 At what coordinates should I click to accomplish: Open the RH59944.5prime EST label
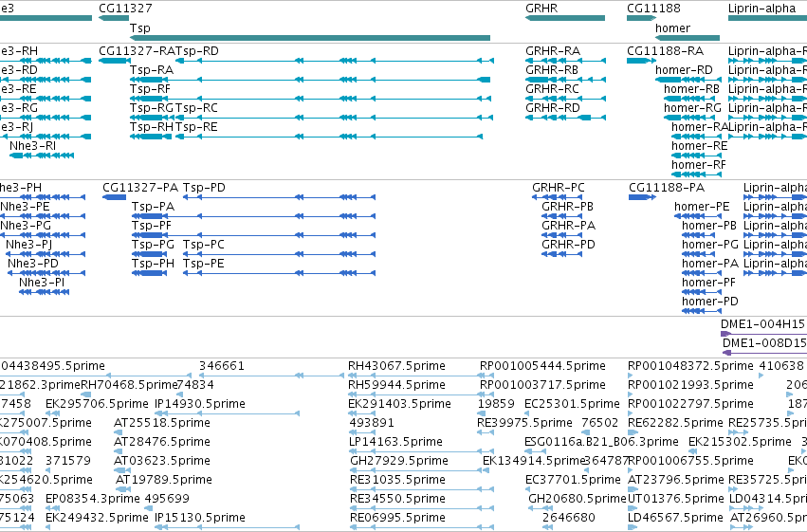coord(396,385)
